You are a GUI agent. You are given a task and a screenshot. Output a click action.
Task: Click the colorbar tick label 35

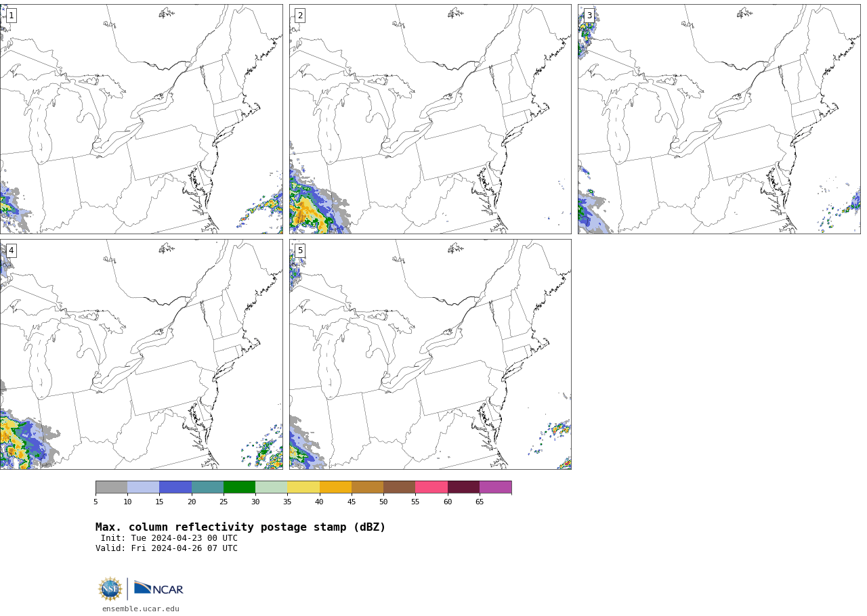coord(287,502)
